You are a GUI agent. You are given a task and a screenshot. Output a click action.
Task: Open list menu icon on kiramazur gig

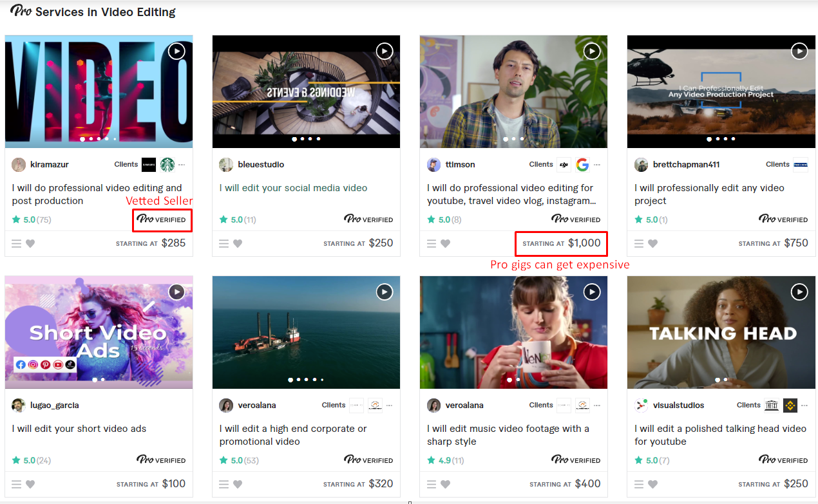17,243
